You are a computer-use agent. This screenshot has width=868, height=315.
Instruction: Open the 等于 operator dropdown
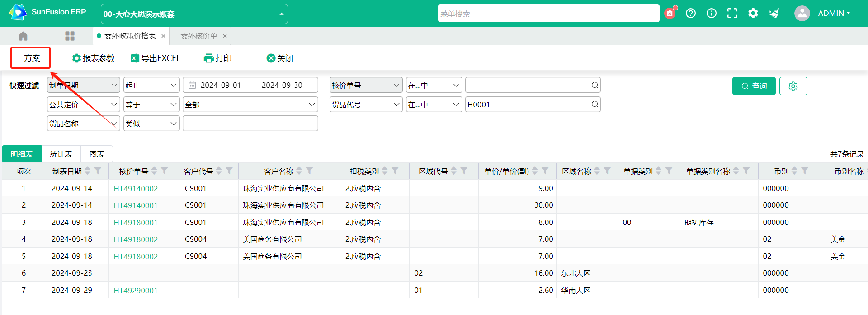(151, 105)
